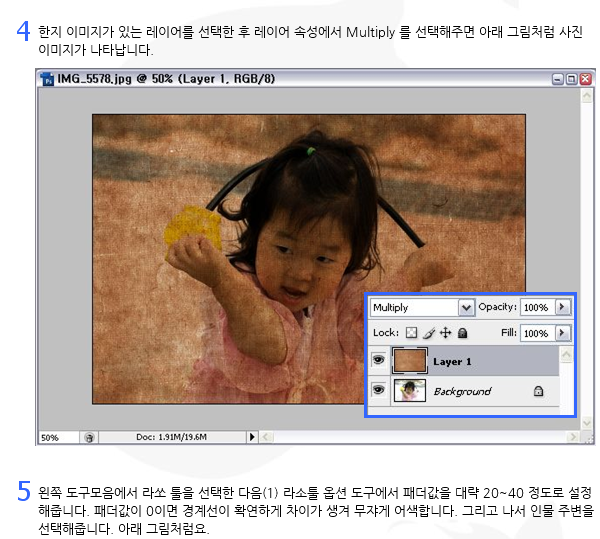Screen dimensions: 600x539
Task: Click the Doc: 1.91M/19.6M status text
Action: point(171,437)
